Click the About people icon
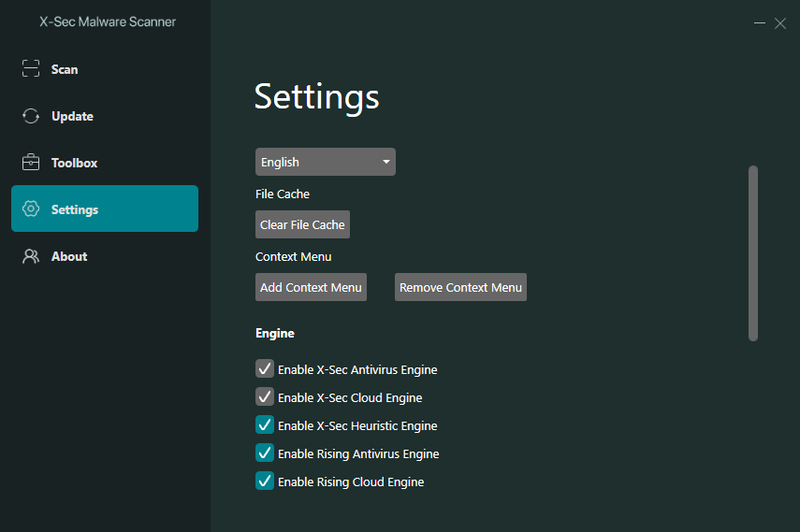Image resolution: width=800 pixels, height=532 pixels. tap(31, 256)
